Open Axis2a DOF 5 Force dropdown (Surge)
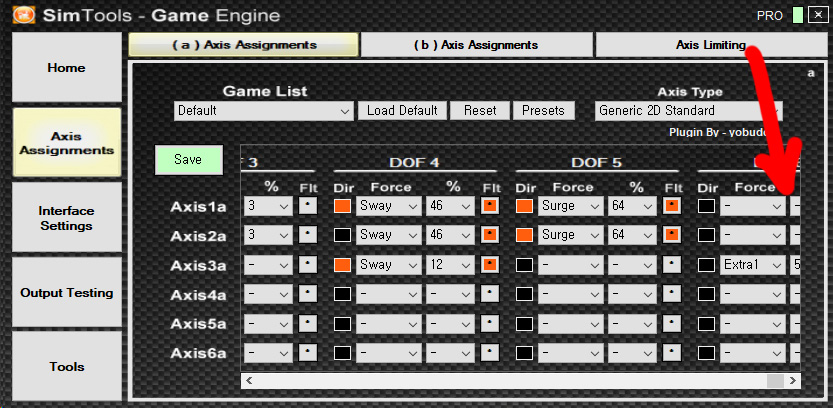This screenshot has width=833, height=408. [x=571, y=235]
